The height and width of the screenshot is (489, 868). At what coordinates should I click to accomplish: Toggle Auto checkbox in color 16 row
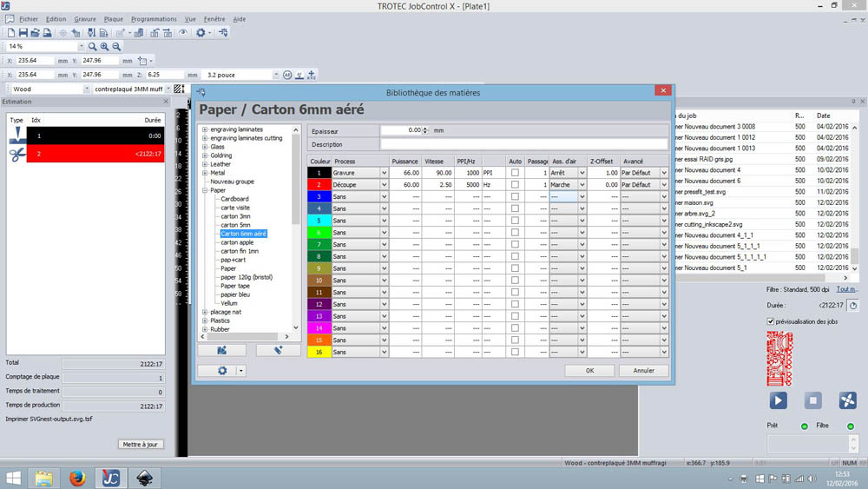click(515, 352)
